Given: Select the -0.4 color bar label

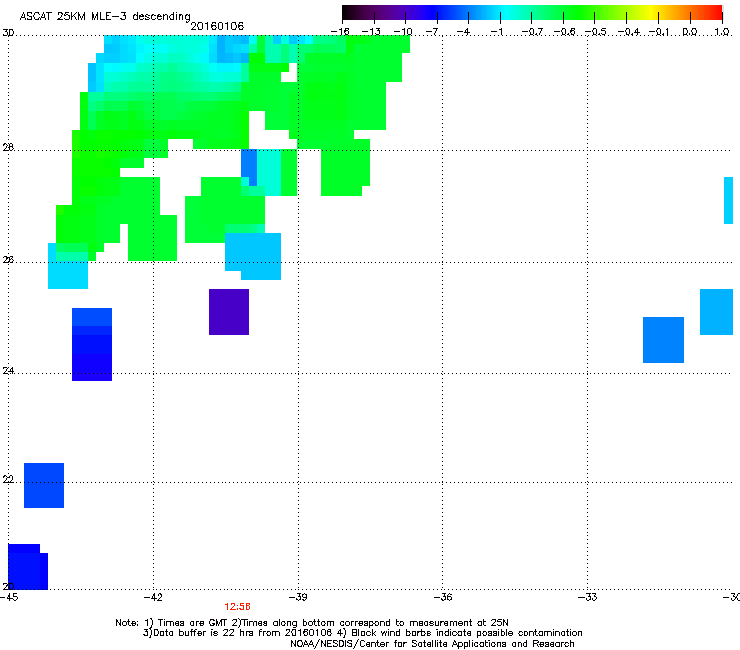Looking at the screenshot, I should (629, 32).
